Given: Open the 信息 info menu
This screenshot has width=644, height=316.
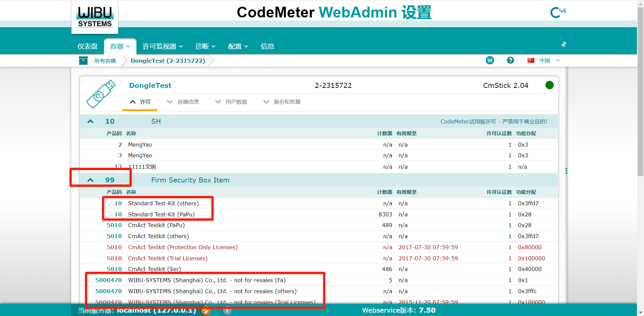Looking at the screenshot, I should (267, 46).
